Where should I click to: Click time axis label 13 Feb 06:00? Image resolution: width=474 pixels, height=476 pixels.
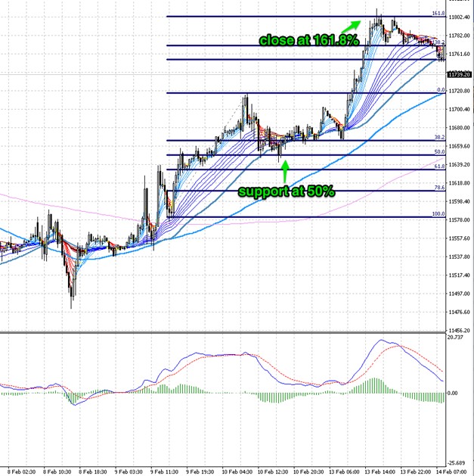[x=344, y=472]
